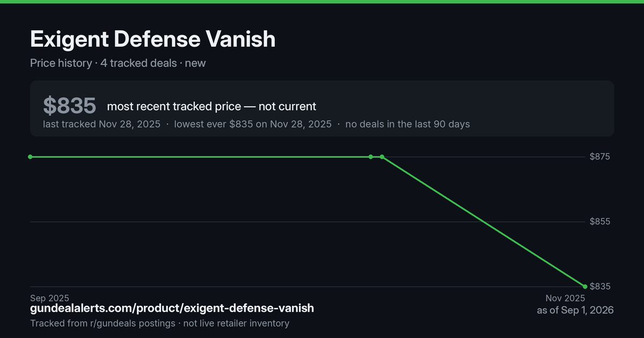
Task: Click 'Tracked from r/gundeals postings' footnote
Action: point(103,323)
